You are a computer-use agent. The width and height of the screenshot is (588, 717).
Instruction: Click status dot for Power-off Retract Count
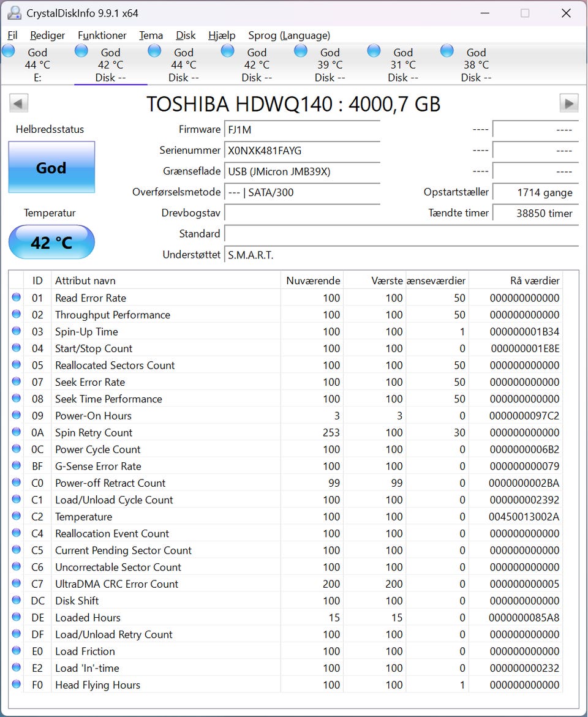click(17, 482)
